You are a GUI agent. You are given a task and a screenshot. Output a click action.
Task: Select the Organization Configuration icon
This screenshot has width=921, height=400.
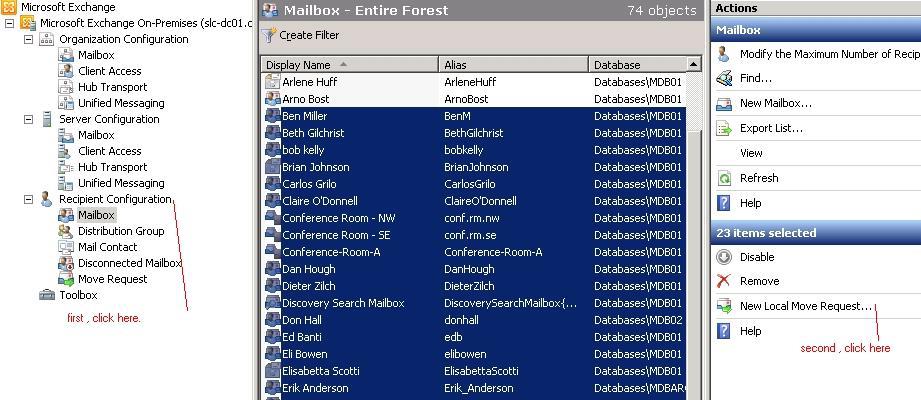coord(46,39)
